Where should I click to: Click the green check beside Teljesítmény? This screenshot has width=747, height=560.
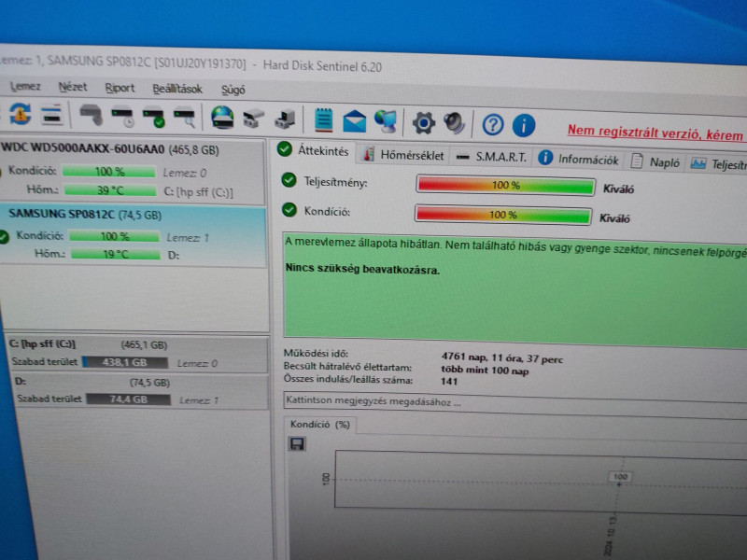[x=289, y=180]
